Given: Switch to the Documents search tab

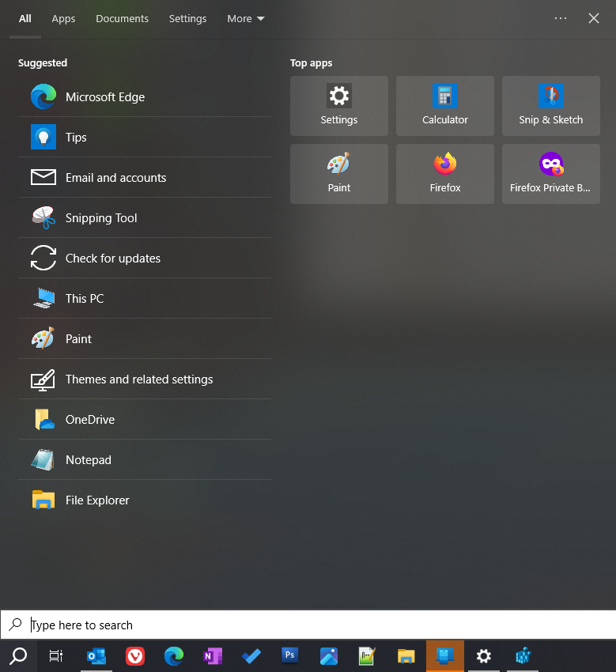Looking at the screenshot, I should pos(122,18).
